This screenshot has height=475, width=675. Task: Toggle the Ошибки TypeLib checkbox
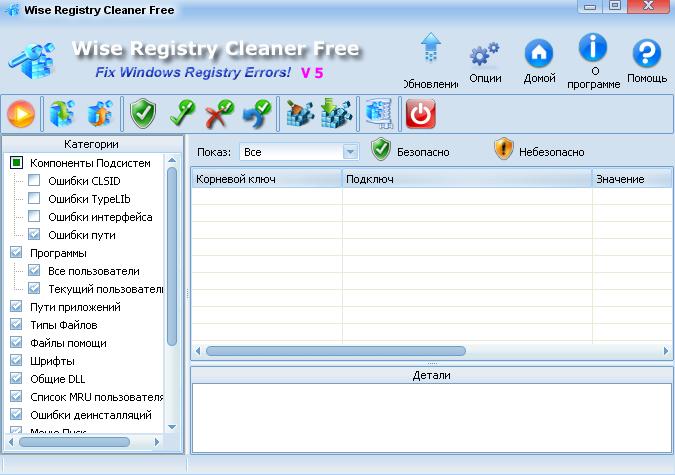point(35,199)
